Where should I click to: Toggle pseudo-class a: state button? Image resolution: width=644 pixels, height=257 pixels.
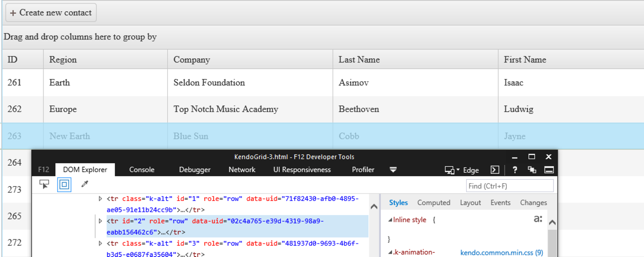(x=537, y=219)
